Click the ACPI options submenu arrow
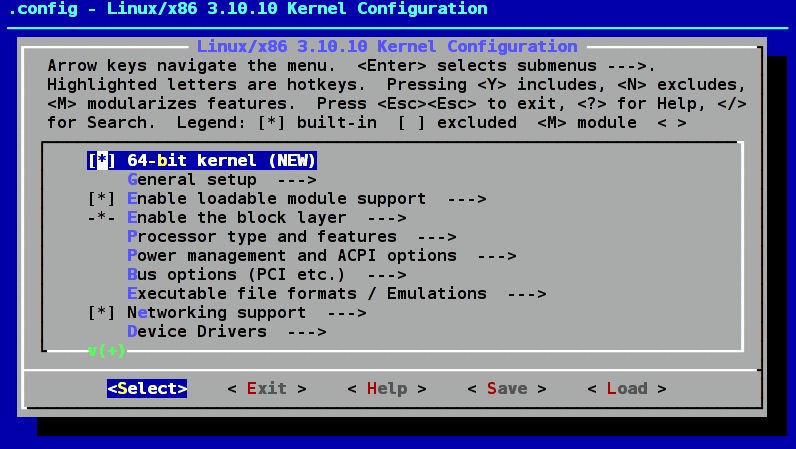This screenshot has width=796, height=449. (497, 256)
